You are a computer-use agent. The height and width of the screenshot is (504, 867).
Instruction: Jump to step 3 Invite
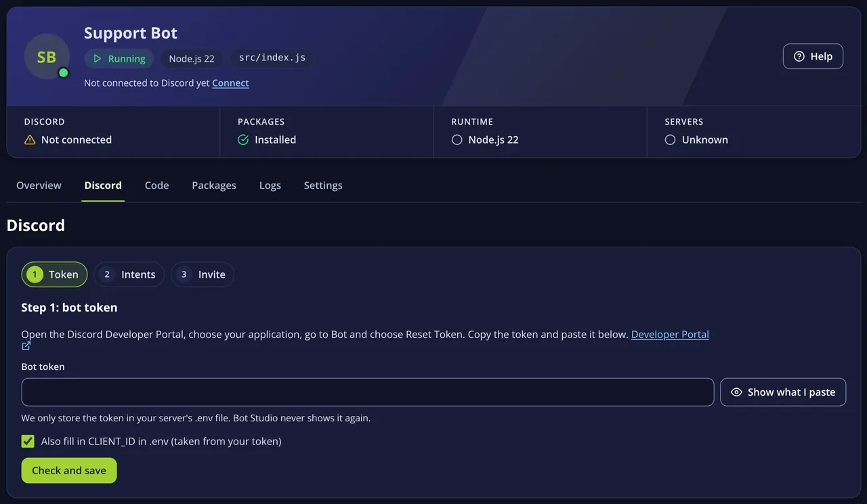tap(203, 274)
